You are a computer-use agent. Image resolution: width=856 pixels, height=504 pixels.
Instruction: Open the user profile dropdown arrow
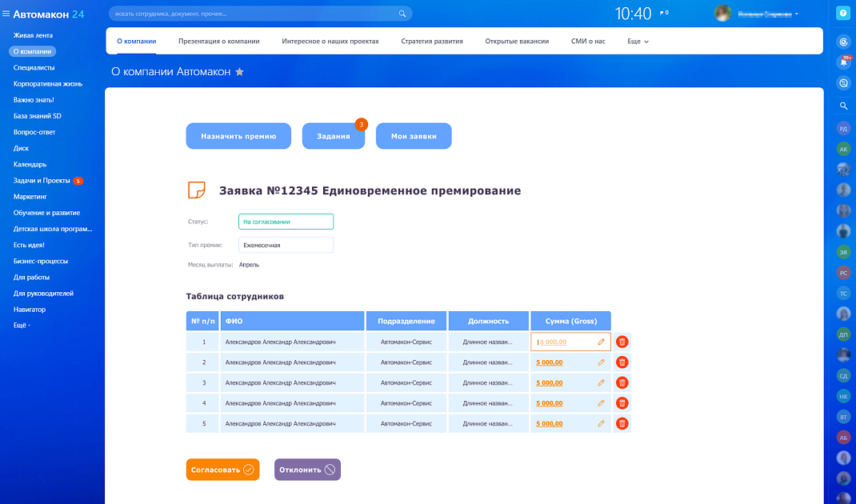(797, 14)
